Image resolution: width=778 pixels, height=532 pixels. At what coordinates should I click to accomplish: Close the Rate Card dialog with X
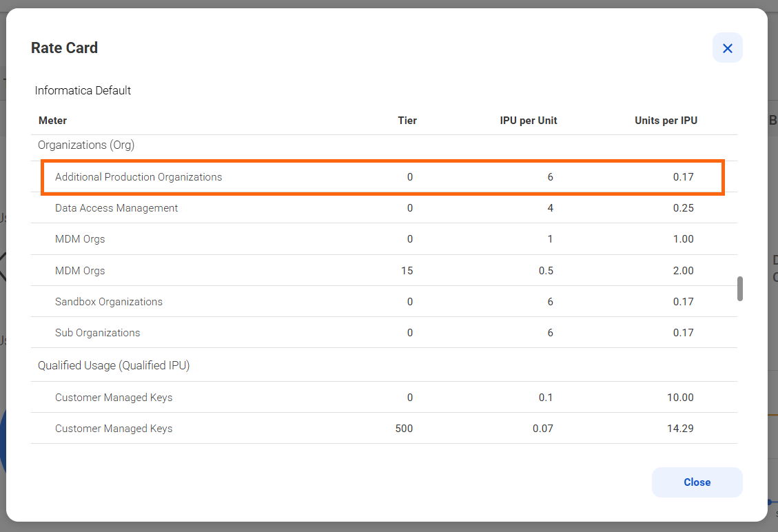click(x=728, y=48)
